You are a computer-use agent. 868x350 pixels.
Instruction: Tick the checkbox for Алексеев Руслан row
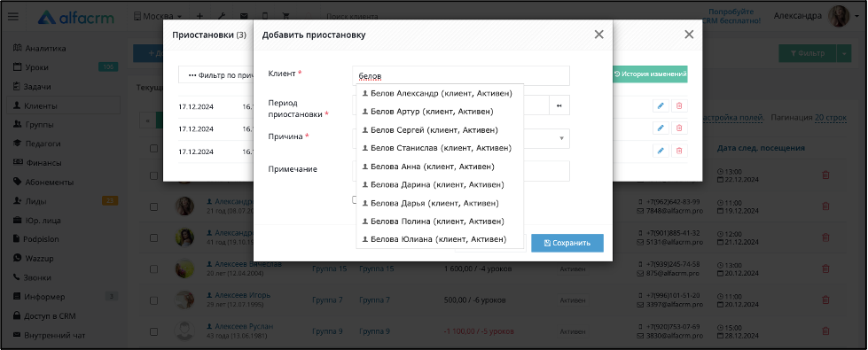tap(154, 331)
